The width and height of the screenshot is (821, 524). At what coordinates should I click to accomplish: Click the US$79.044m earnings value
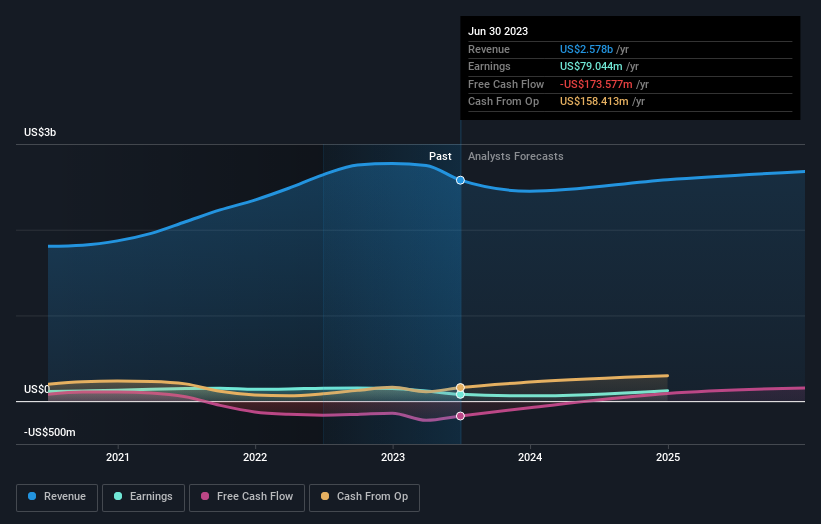(x=591, y=66)
